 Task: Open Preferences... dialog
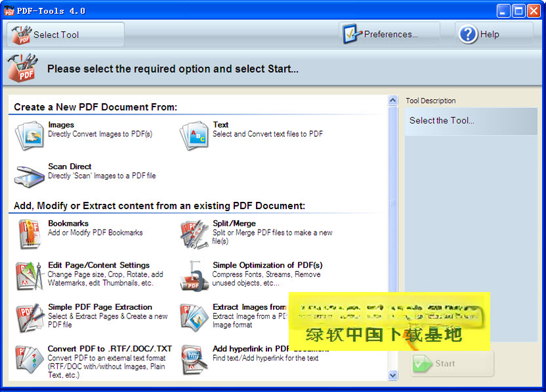tap(389, 34)
